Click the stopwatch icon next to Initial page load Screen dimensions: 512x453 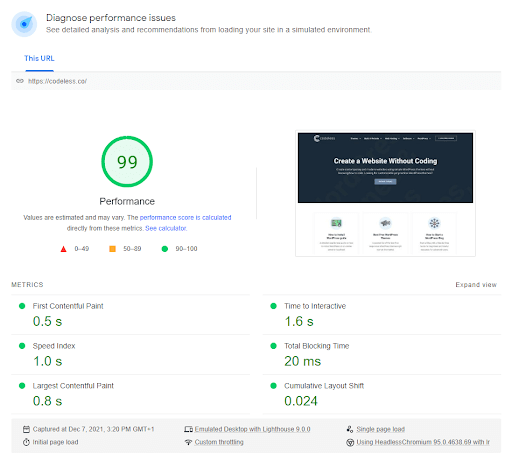coord(26,442)
